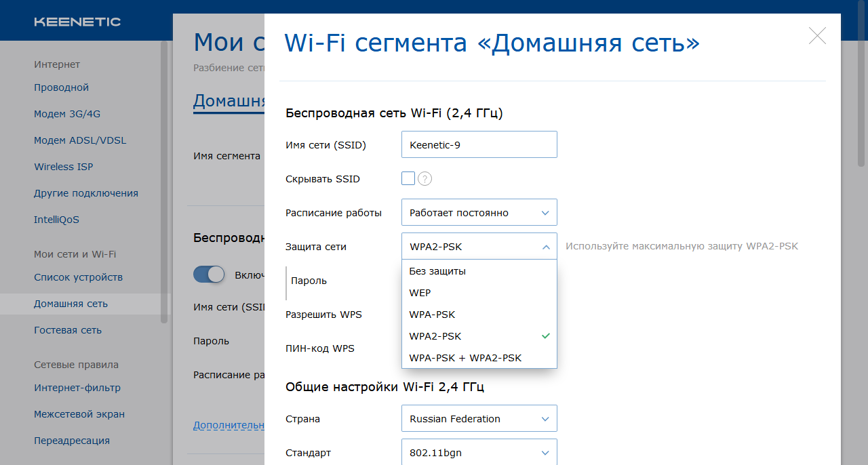This screenshot has height=465, width=868.
Task: Open Проводной in the sidebar
Action: coord(61,87)
